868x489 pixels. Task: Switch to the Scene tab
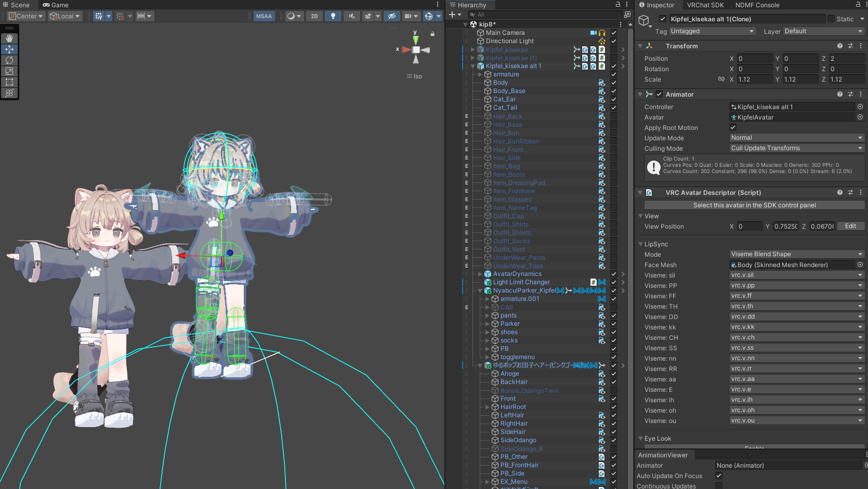point(16,5)
